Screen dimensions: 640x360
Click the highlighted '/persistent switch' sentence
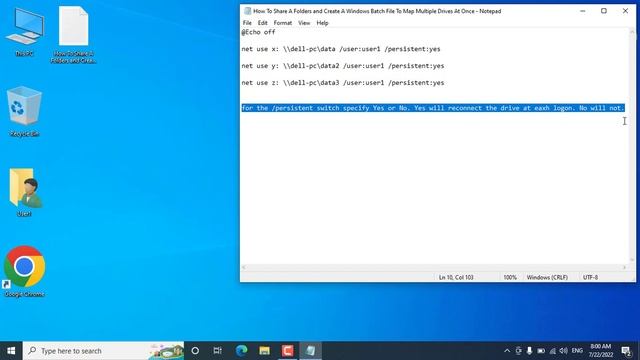point(433,108)
